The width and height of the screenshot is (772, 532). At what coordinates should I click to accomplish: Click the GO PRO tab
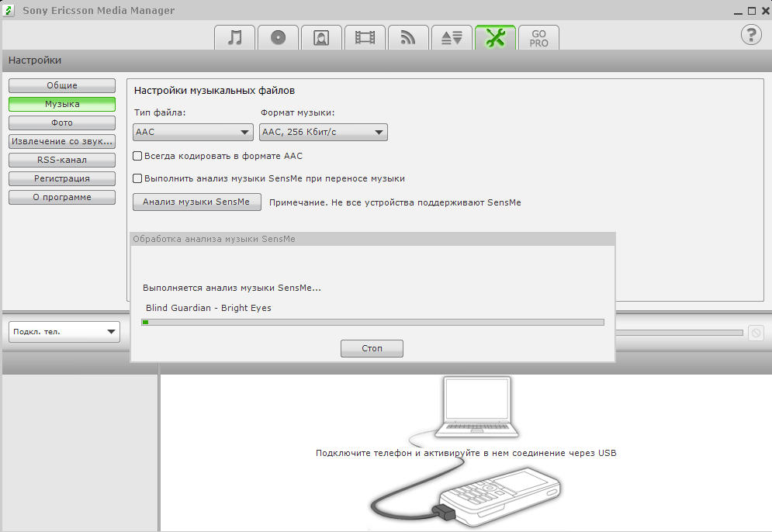tap(538, 37)
